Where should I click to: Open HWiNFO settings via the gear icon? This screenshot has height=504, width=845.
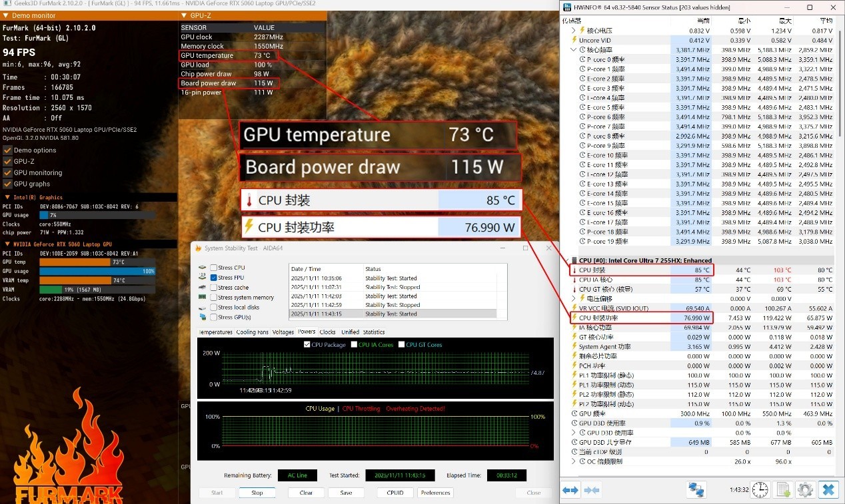[805, 489]
